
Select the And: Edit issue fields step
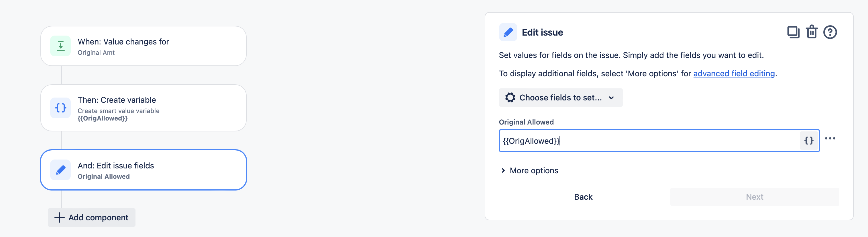coord(144,170)
